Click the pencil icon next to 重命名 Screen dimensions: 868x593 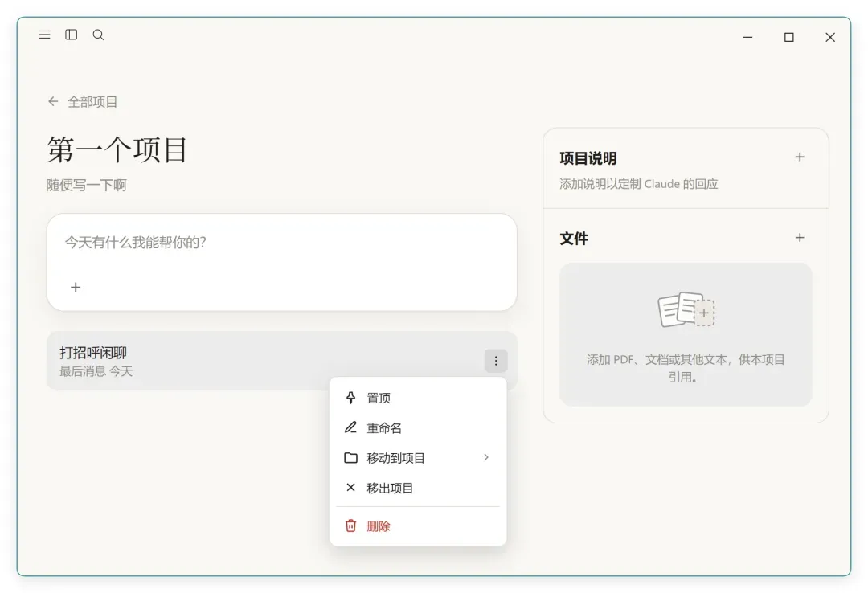point(351,427)
